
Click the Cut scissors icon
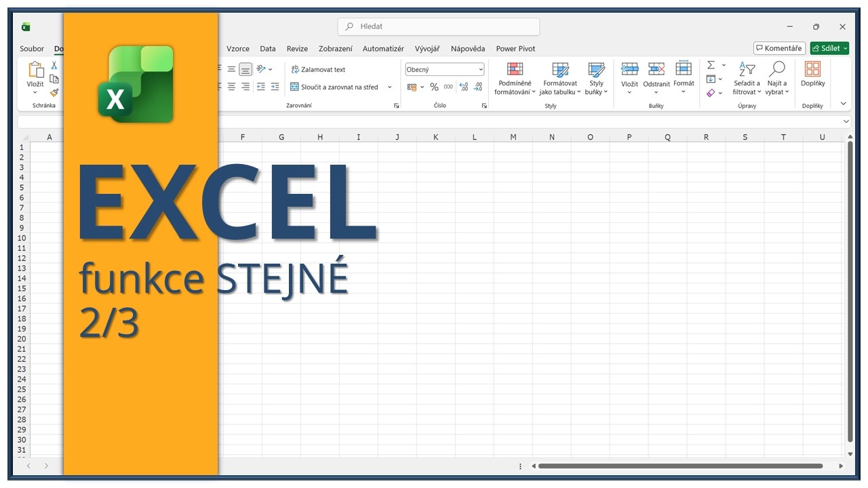[x=54, y=65]
